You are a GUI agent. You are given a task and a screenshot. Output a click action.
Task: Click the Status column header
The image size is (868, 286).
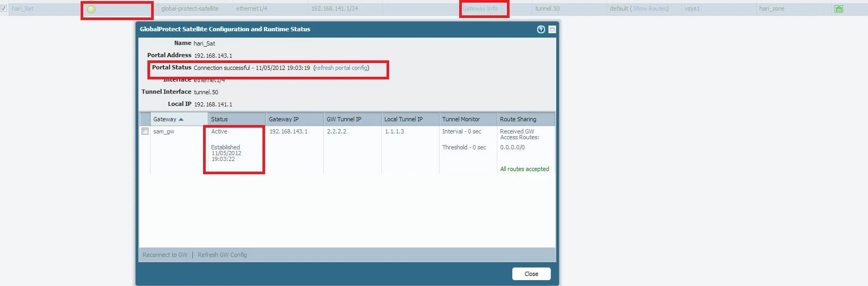236,119
